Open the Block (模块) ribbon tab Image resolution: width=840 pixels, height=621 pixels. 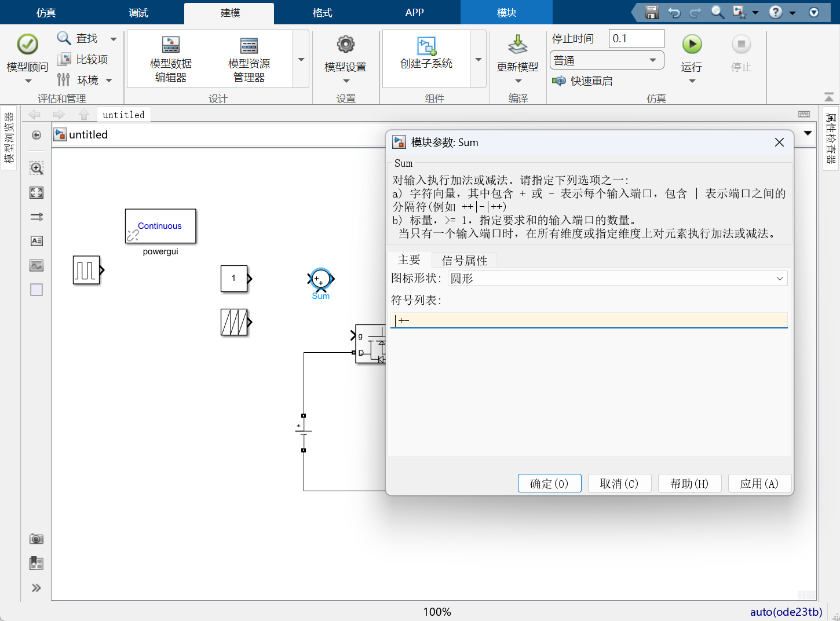[506, 13]
